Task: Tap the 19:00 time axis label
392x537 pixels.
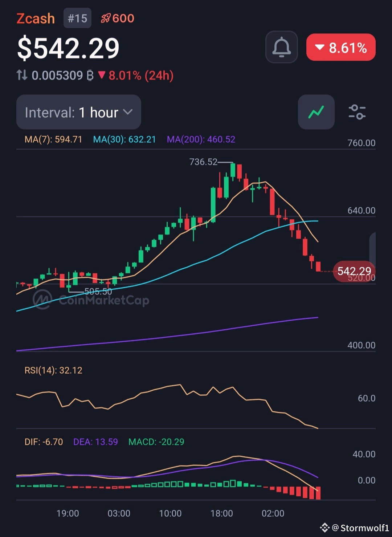Action: pos(68,513)
